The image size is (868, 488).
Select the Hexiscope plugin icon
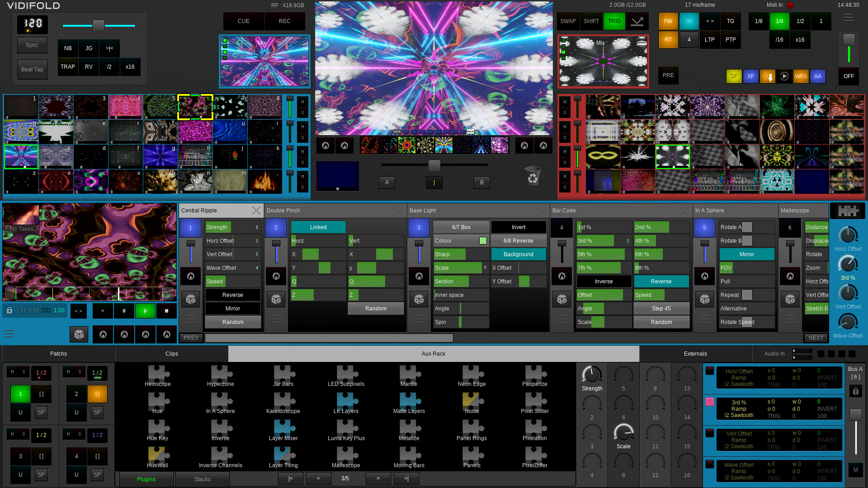(158, 373)
